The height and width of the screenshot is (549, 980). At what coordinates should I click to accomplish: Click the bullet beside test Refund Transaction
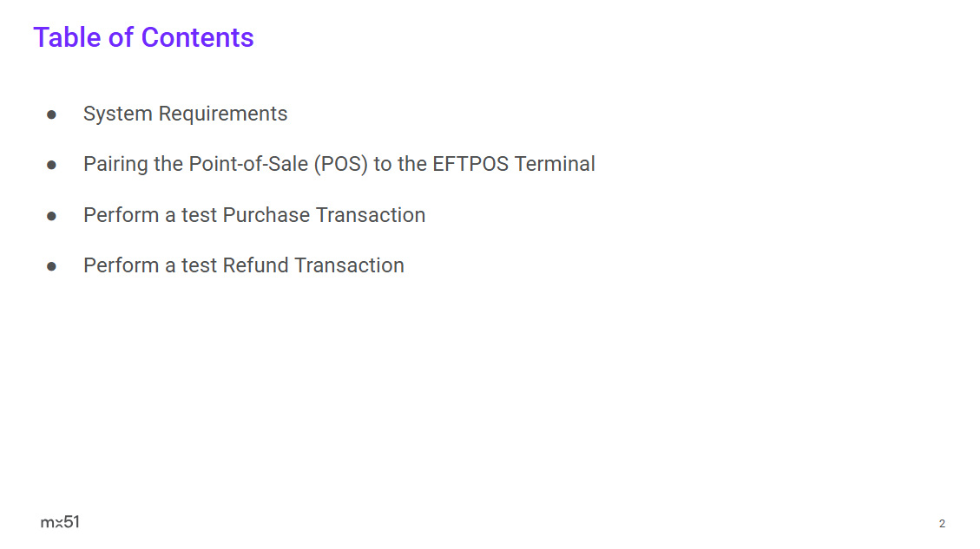(x=51, y=265)
